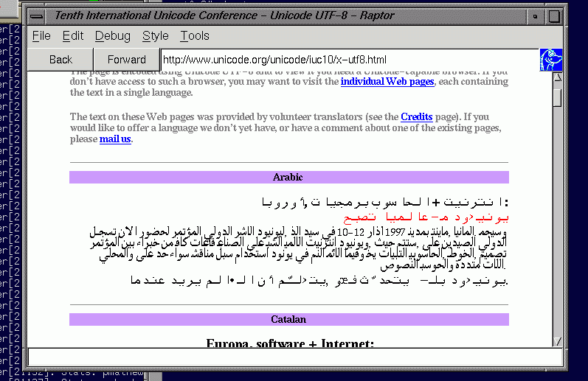Screen dimensions: 588x381
Task: Click the status bar at window bottom
Action: click(x=295, y=357)
